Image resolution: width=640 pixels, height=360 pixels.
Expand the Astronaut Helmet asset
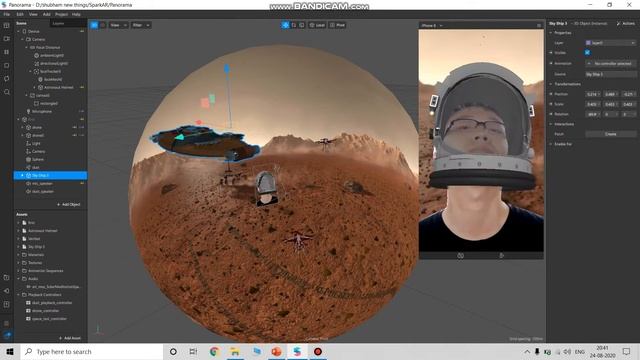point(18,231)
